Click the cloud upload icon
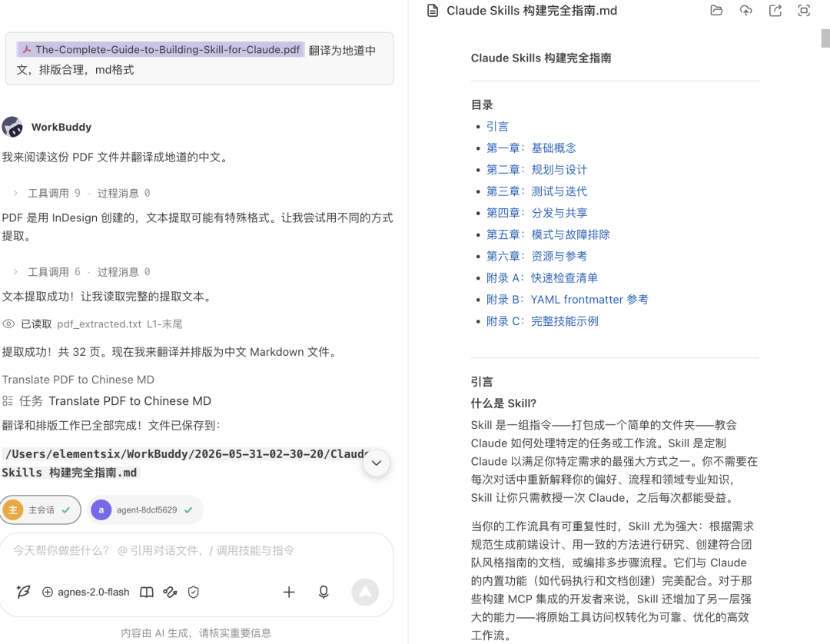This screenshot has width=830, height=644. (x=745, y=11)
